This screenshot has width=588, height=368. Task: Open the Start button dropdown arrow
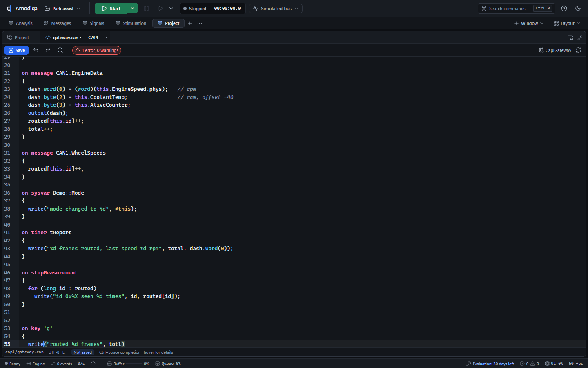click(132, 9)
